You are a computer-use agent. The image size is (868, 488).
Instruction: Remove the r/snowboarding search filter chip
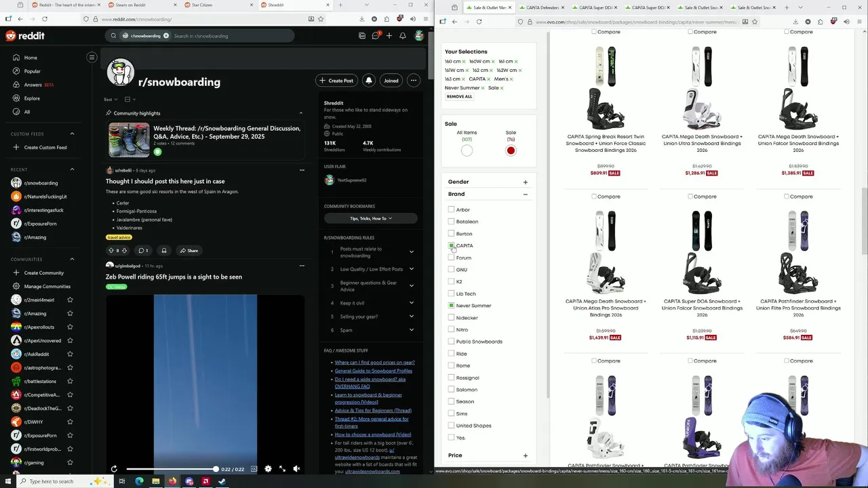(x=165, y=36)
